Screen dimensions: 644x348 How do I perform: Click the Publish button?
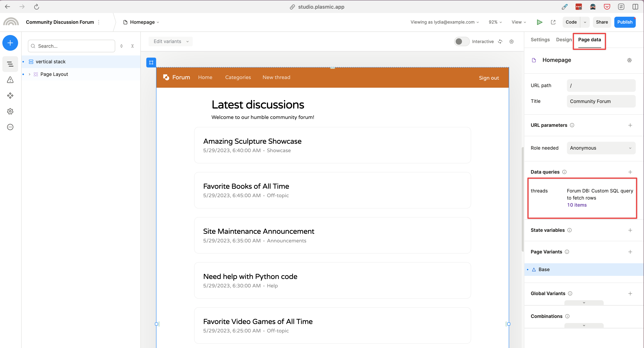point(625,22)
